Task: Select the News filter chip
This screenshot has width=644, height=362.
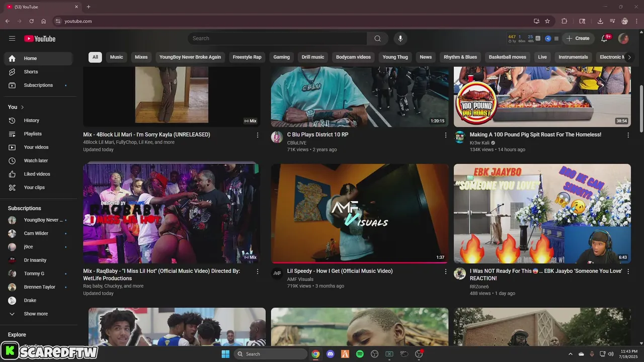Action: point(426,57)
